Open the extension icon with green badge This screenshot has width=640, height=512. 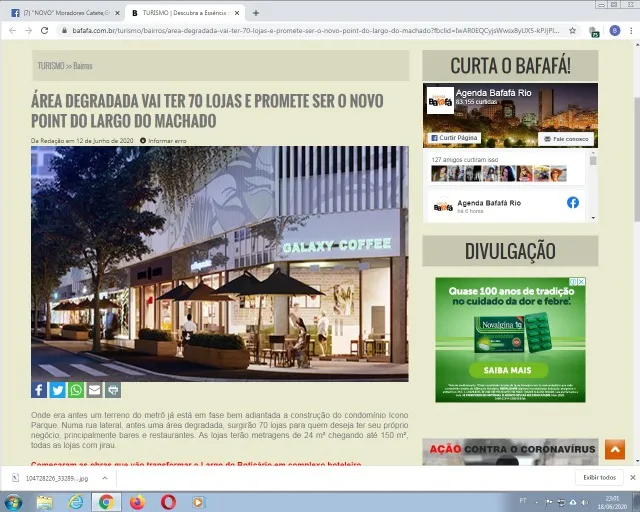click(594, 31)
